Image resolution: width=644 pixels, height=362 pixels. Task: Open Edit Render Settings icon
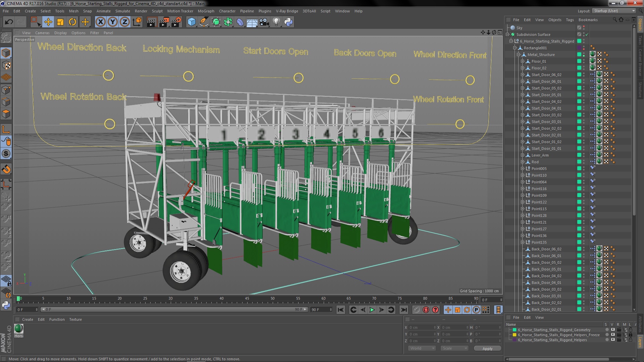176,22
